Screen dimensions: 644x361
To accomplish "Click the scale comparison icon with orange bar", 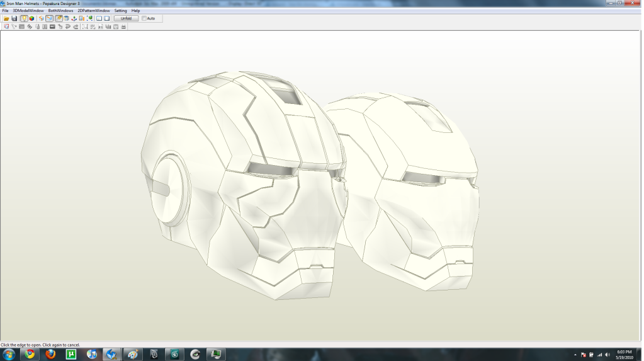I will point(82,18).
